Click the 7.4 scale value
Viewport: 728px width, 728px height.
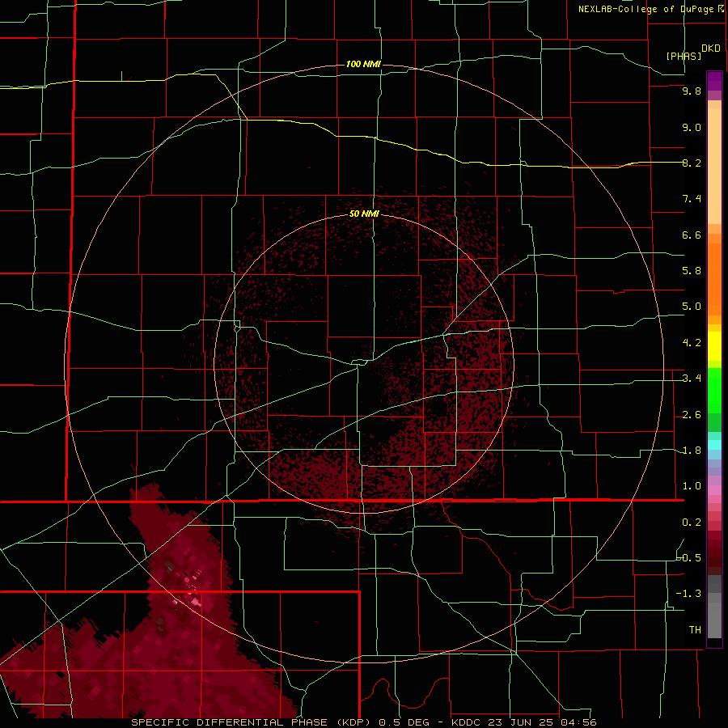coord(692,199)
